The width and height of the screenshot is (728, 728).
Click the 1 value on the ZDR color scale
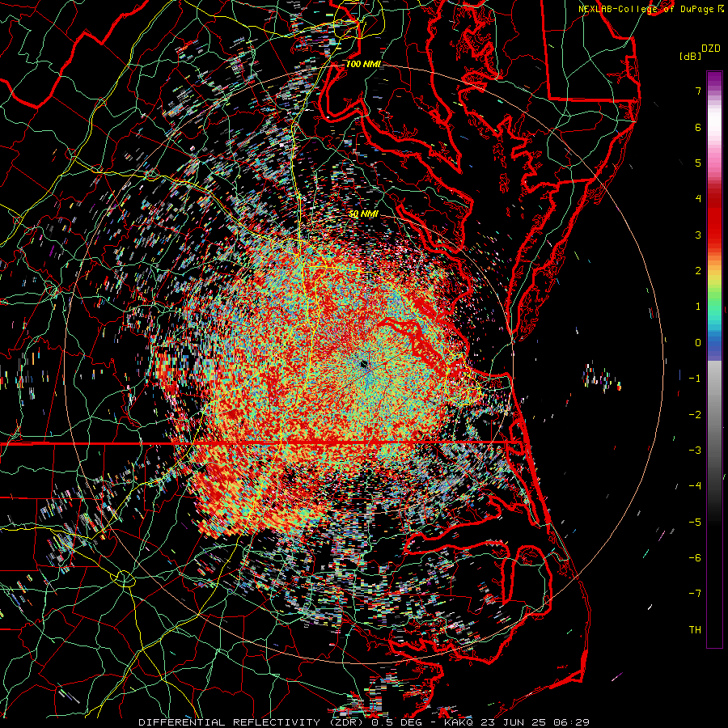pyautogui.click(x=698, y=307)
